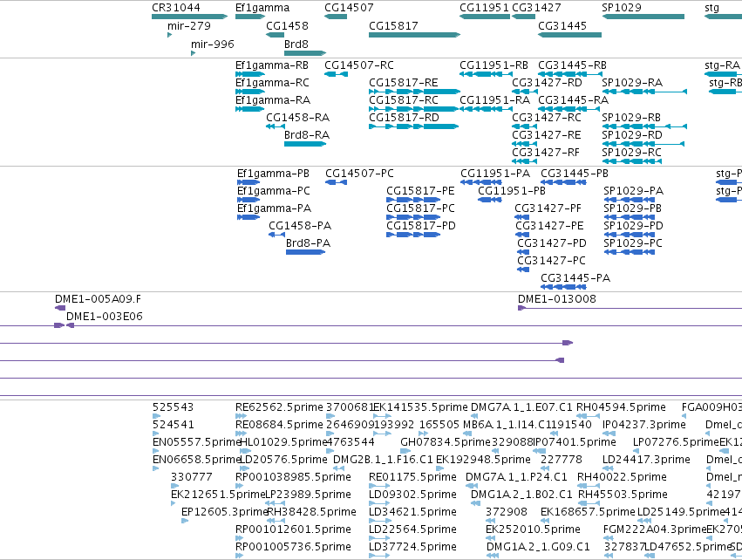The width and height of the screenshot is (742, 560).
Task: Click the CG15817-PD protein glyph
Action: pos(413,235)
